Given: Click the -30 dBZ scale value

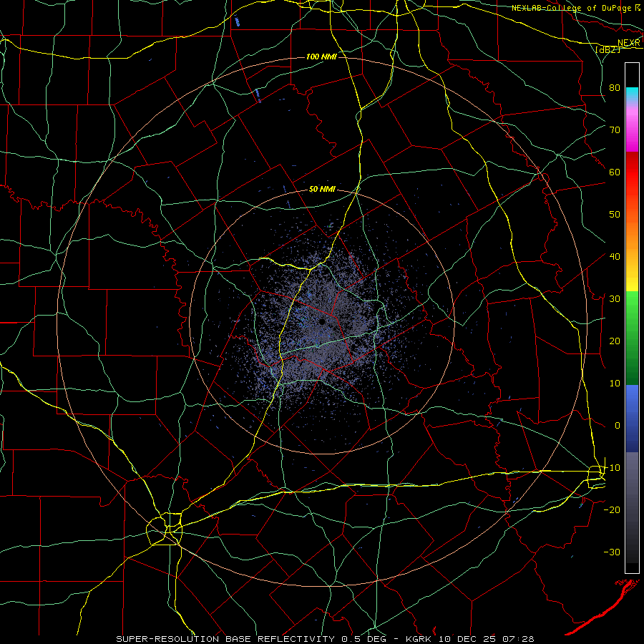Looking at the screenshot, I should [x=612, y=552].
